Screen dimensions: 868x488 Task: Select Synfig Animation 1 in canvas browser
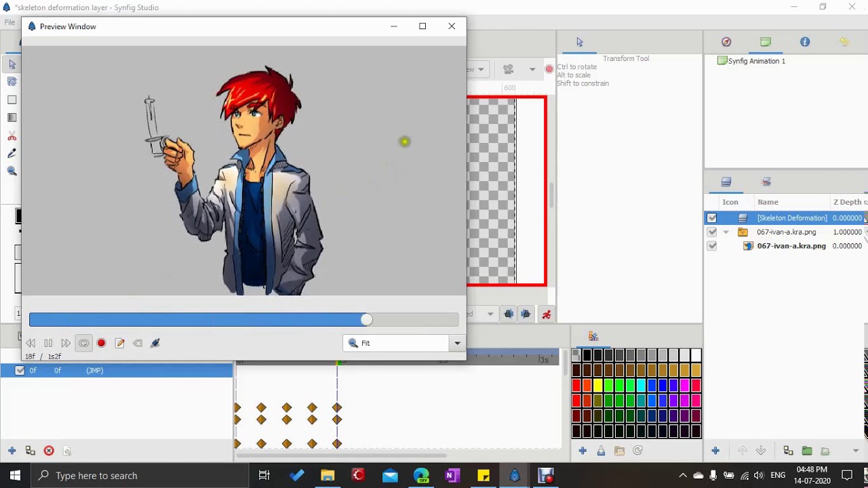(x=756, y=61)
